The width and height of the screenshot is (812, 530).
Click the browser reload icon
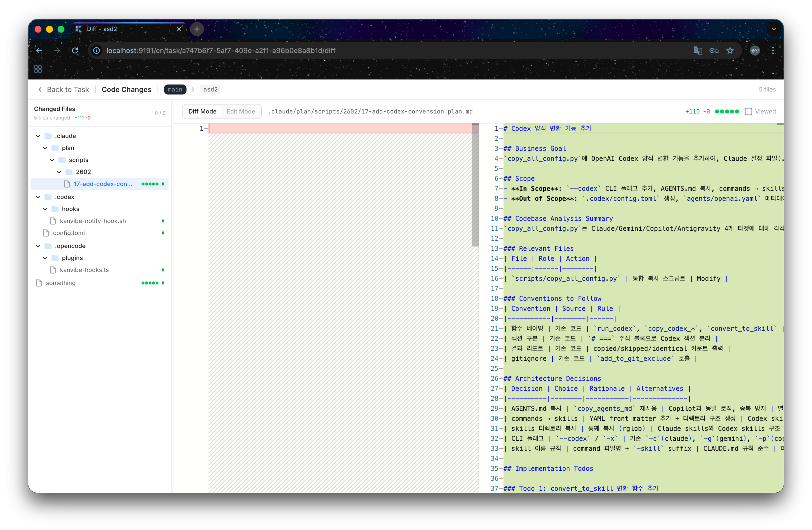pyautogui.click(x=75, y=50)
